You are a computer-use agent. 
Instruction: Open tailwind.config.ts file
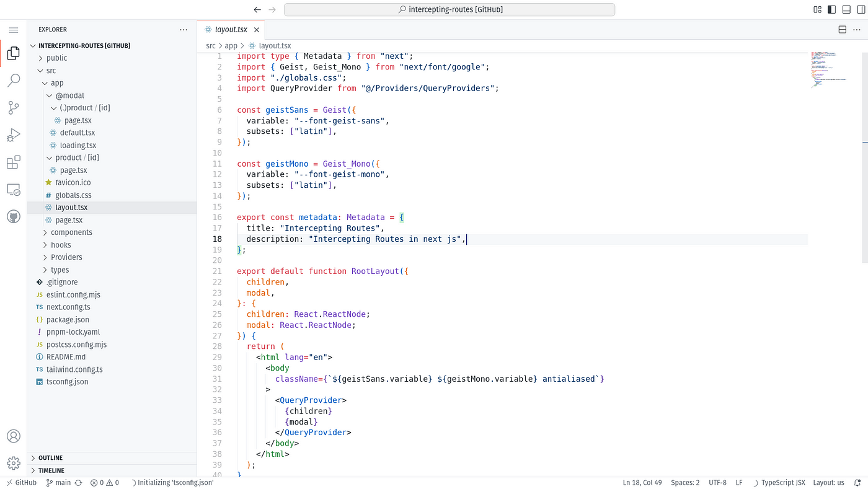[112, 369]
